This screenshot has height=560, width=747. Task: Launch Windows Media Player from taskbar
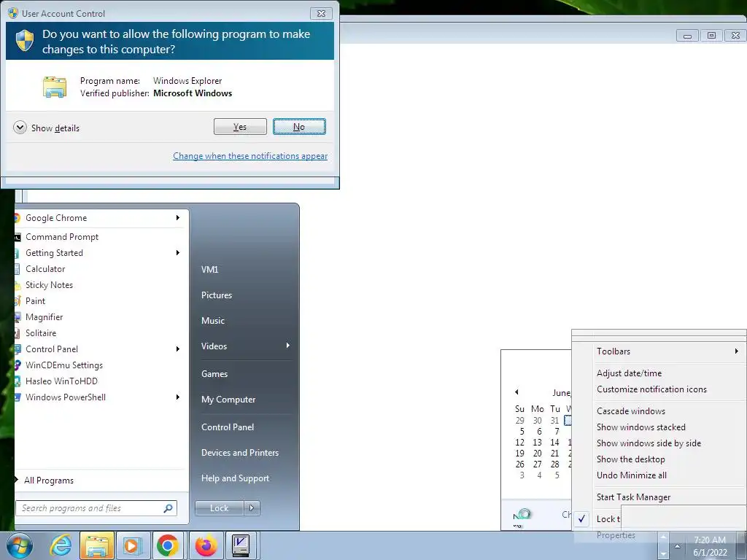[133, 545]
